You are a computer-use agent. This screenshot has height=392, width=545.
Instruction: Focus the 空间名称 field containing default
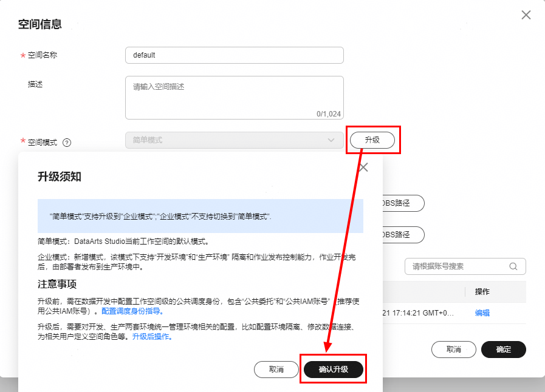pyautogui.click(x=235, y=55)
